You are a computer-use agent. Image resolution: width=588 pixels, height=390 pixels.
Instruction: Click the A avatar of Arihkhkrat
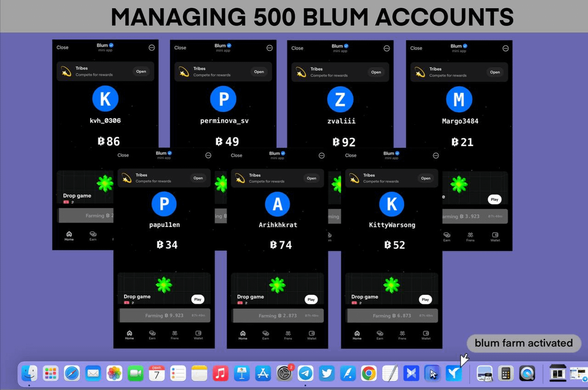click(x=278, y=204)
